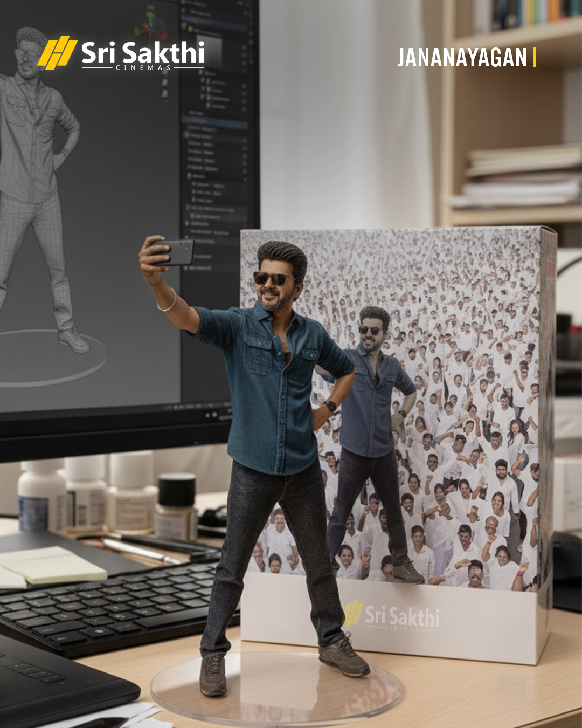Click the JANANAYAGAN title text
Viewport: 582px width, 728px height.
pos(462,58)
